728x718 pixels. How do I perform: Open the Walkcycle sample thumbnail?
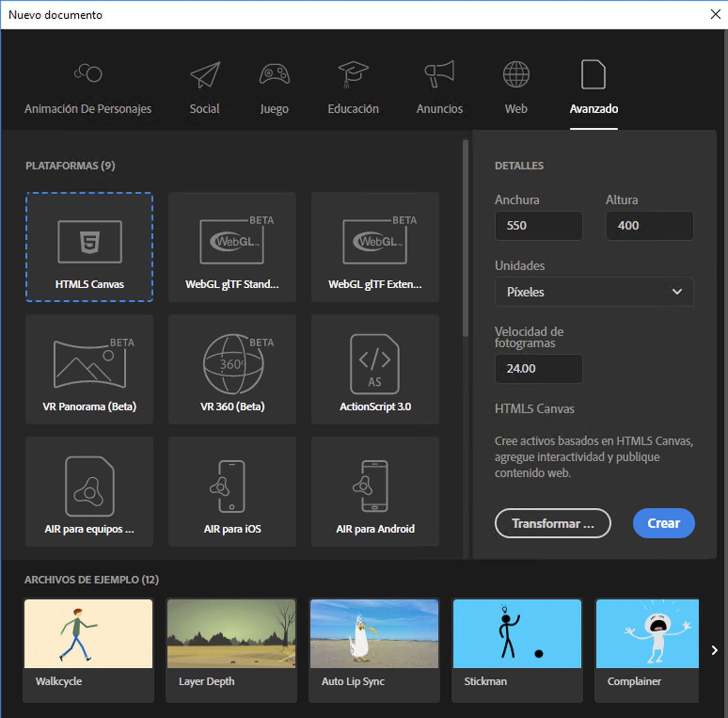tap(88, 634)
